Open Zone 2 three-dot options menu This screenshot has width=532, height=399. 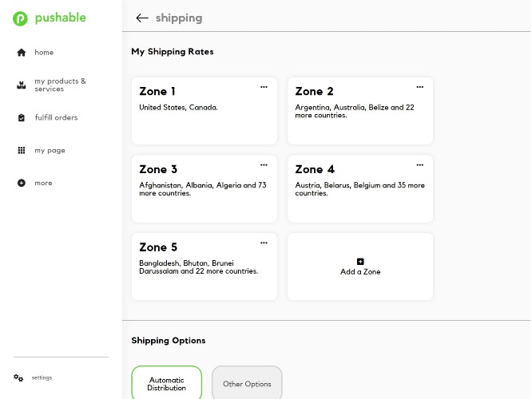coord(419,87)
